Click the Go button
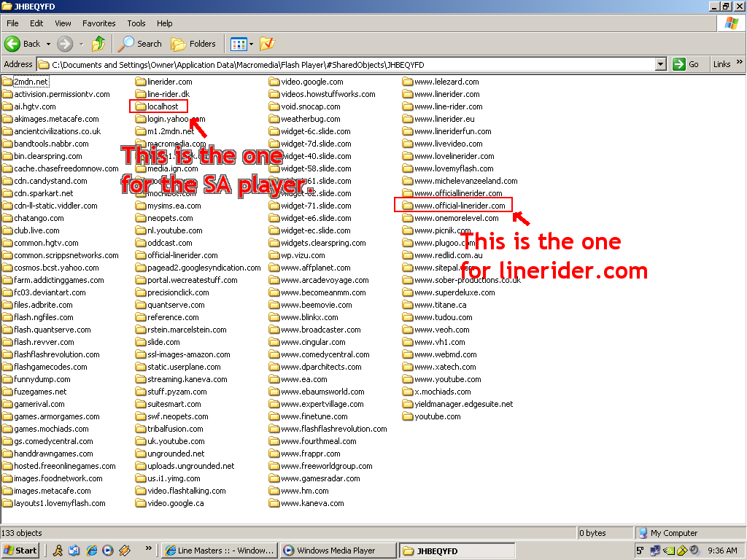This screenshot has width=747, height=560. [x=686, y=64]
